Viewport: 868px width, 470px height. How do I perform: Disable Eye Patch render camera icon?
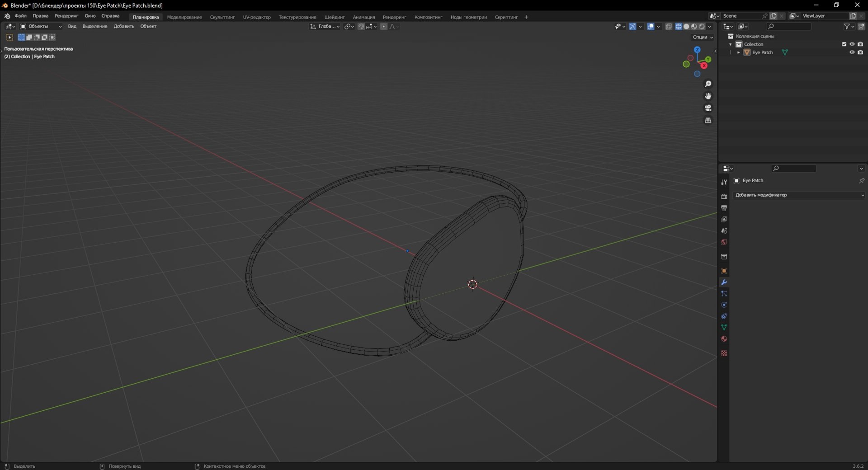pyautogui.click(x=860, y=52)
